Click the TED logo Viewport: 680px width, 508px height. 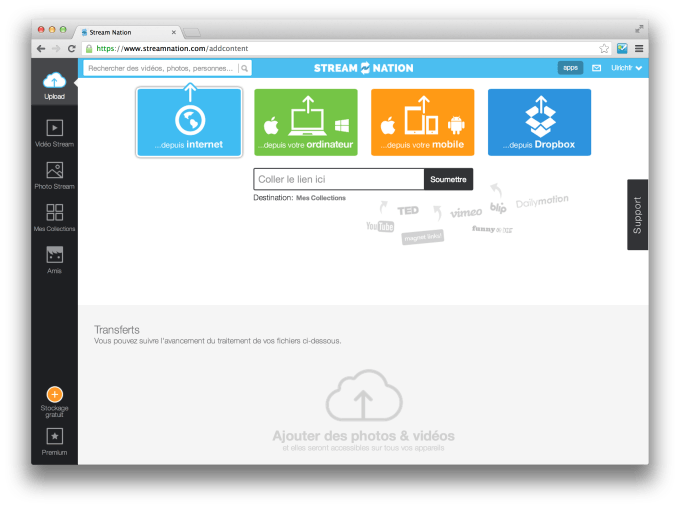click(x=408, y=211)
